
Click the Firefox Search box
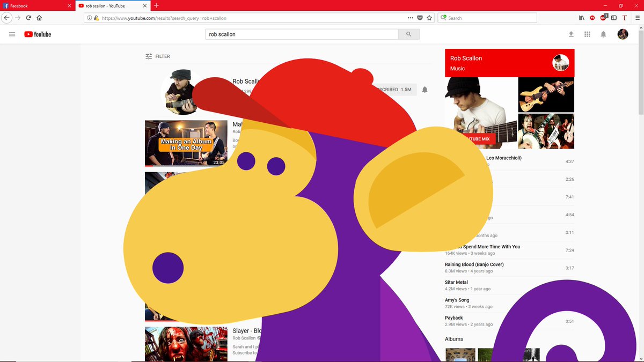point(487,18)
